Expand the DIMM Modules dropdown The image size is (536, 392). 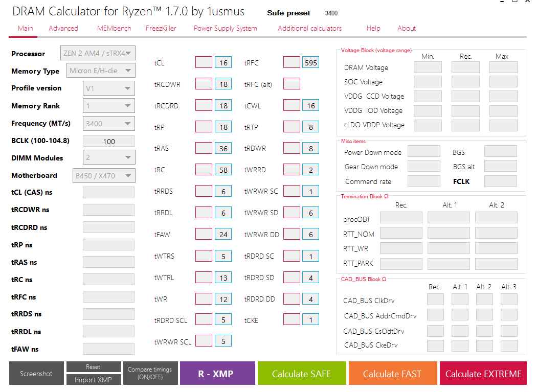click(x=109, y=157)
